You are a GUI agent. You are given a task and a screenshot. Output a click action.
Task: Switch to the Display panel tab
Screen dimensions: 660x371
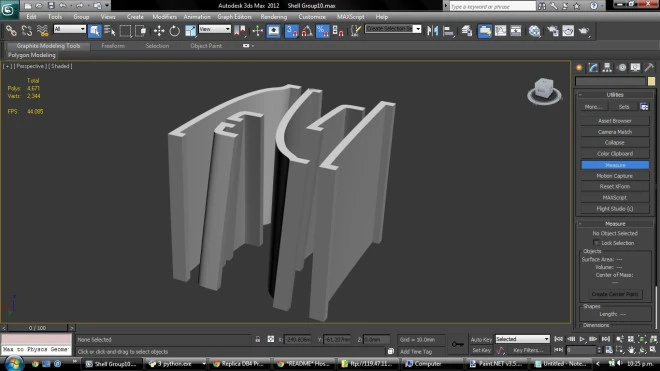coord(635,67)
